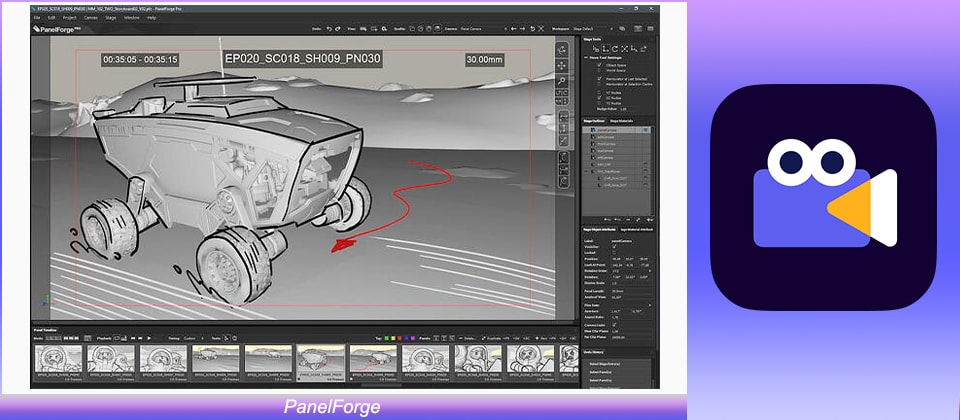Select the scissors tool in timeline Tools
Screen dimensions: 960x420
tap(227, 337)
